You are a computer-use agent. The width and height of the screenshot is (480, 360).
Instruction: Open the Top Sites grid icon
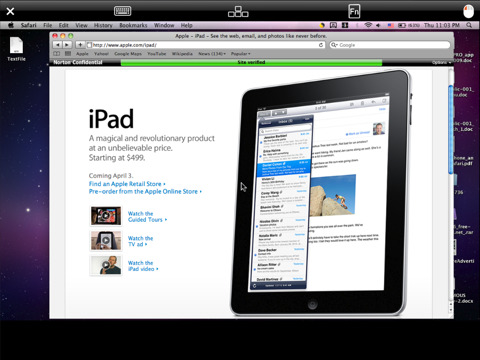[x=68, y=54]
